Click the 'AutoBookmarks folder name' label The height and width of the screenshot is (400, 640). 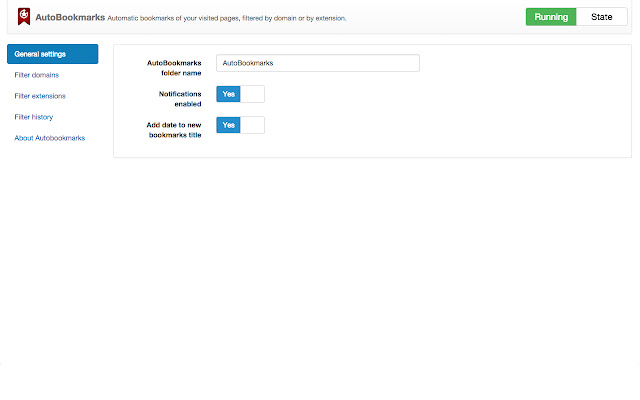coord(174,68)
